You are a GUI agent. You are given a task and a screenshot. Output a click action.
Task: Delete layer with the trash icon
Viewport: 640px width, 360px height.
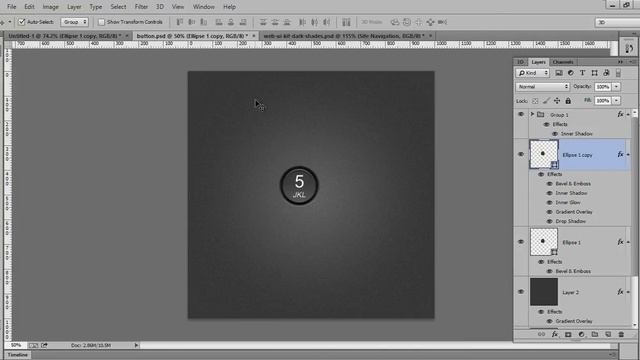(x=621, y=334)
